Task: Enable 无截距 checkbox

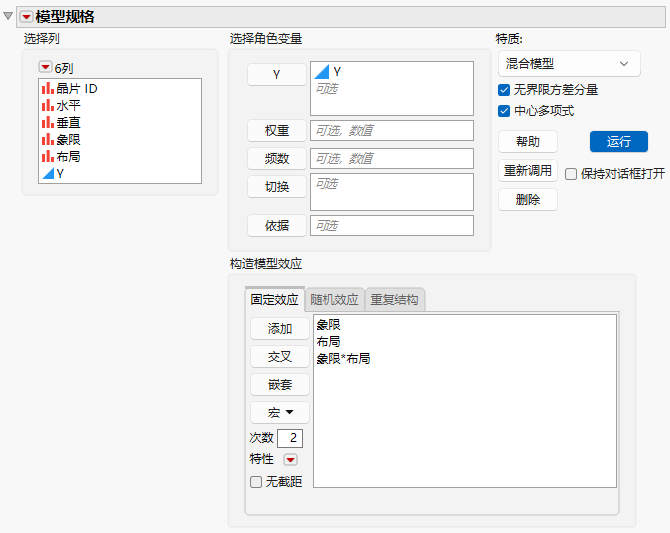Action: pos(256,482)
